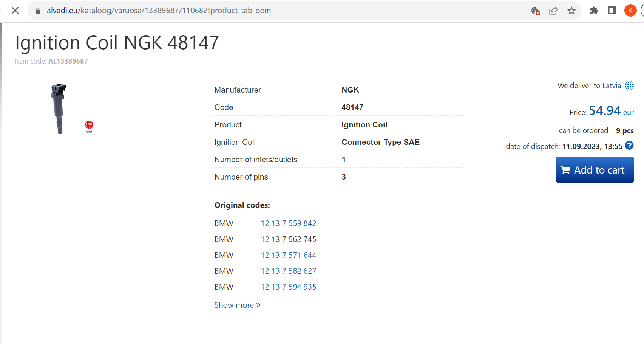Toggle the browser side panel icon
644x344 pixels.
(x=612, y=11)
